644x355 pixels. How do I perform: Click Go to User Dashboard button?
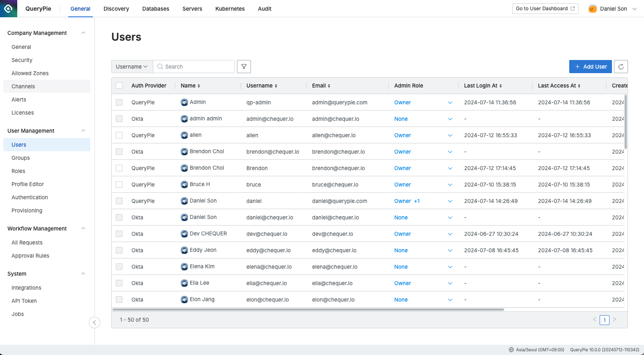pos(545,9)
